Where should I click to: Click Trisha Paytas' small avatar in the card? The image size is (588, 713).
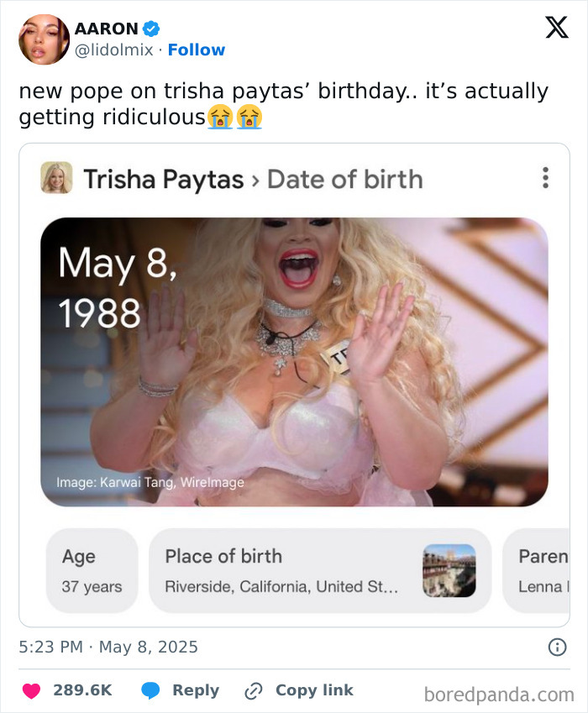pyautogui.click(x=57, y=179)
